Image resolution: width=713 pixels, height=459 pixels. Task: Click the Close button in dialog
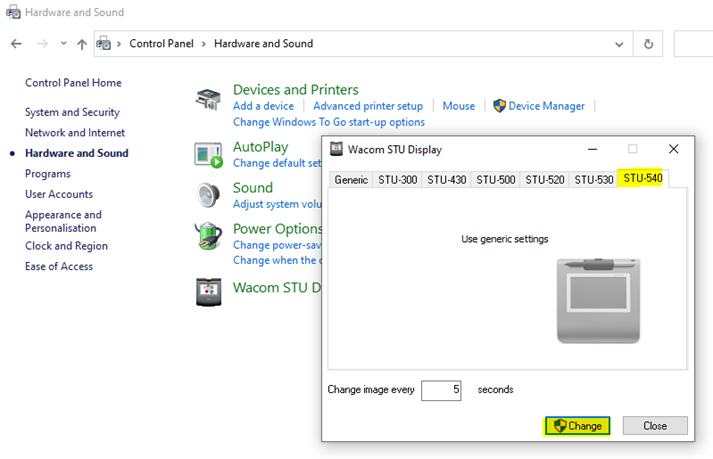(x=655, y=426)
